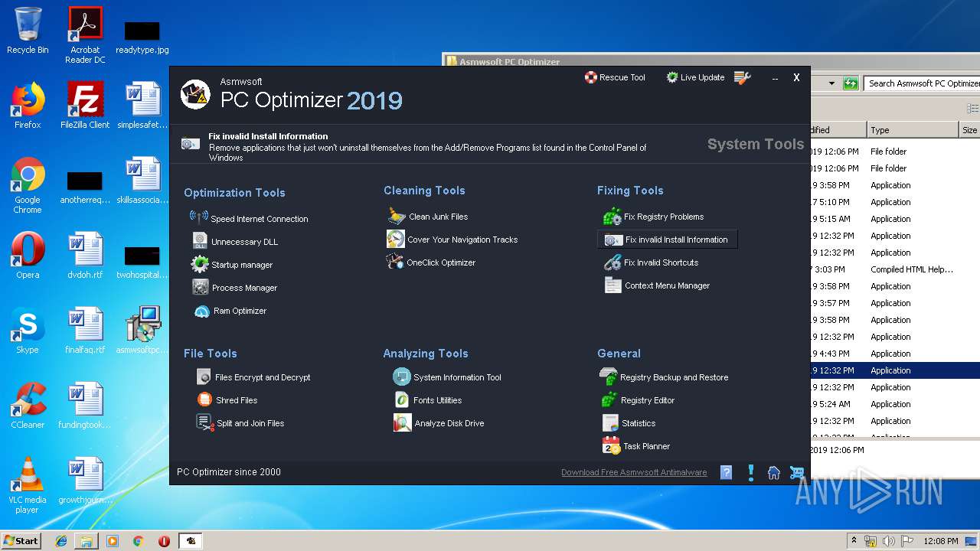
Task: Open settings wrench icon in header
Action: pyautogui.click(x=742, y=77)
